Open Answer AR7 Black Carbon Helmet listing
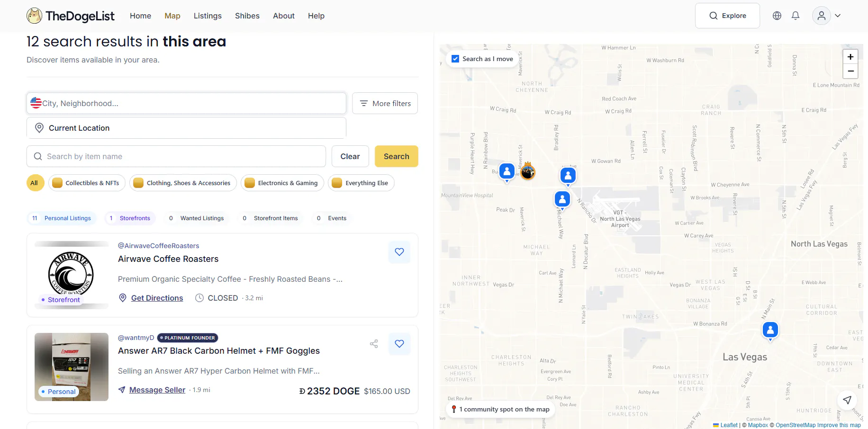 (219, 351)
